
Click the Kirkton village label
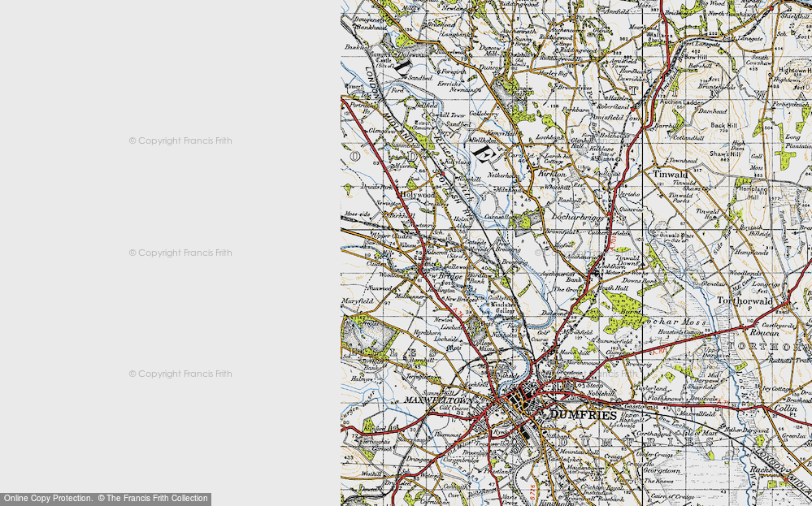click(552, 175)
